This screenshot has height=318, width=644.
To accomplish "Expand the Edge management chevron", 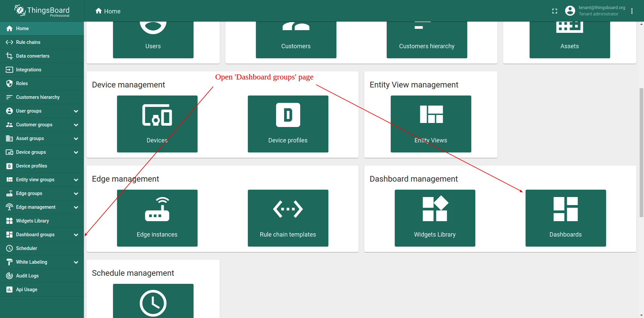I will tap(76, 207).
